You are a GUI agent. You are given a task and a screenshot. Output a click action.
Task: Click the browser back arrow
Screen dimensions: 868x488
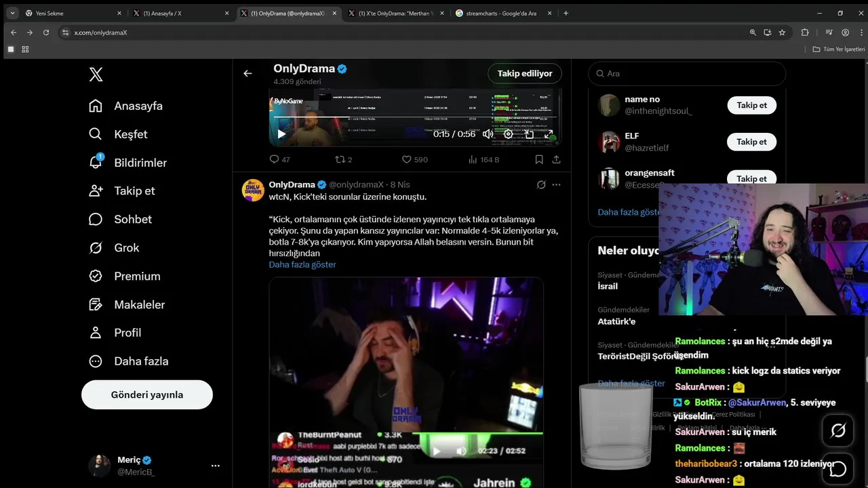point(13,32)
